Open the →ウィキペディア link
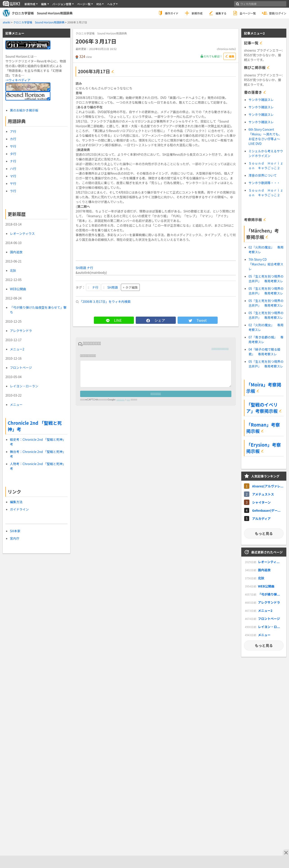The height and width of the screenshot is (868, 289). pyautogui.click(x=18, y=80)
